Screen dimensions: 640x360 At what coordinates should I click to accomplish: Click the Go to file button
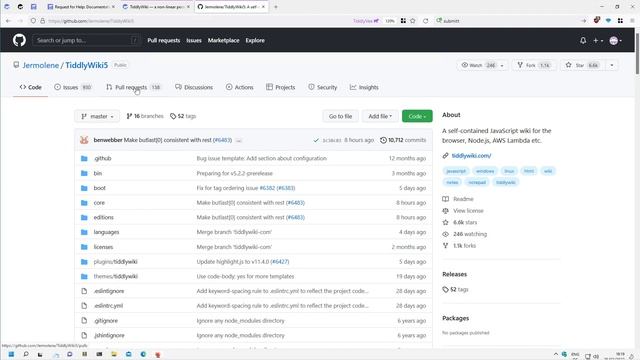pyautogui.click(x=340, y=116)
